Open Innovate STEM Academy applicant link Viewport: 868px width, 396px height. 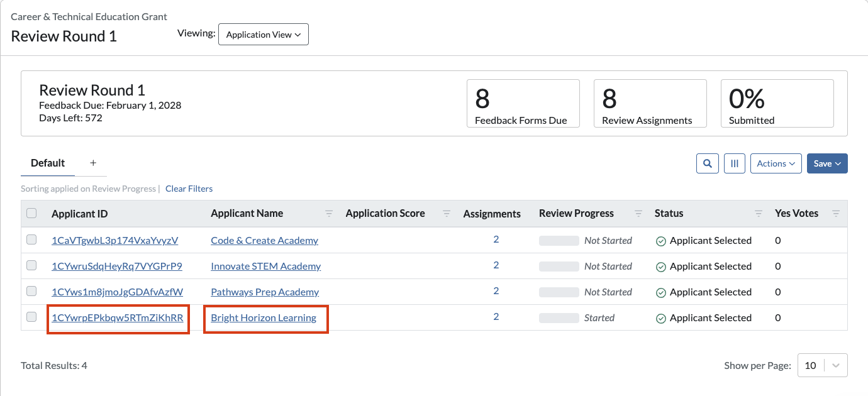[266, 266]
